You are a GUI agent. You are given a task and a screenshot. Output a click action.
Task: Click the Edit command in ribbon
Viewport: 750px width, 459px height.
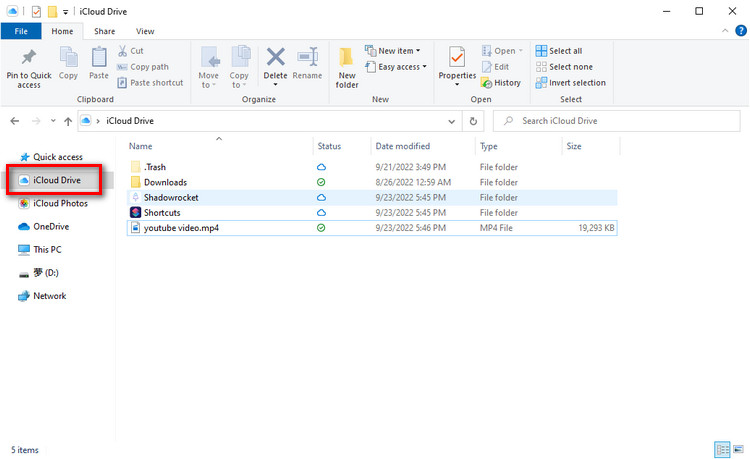495,67
